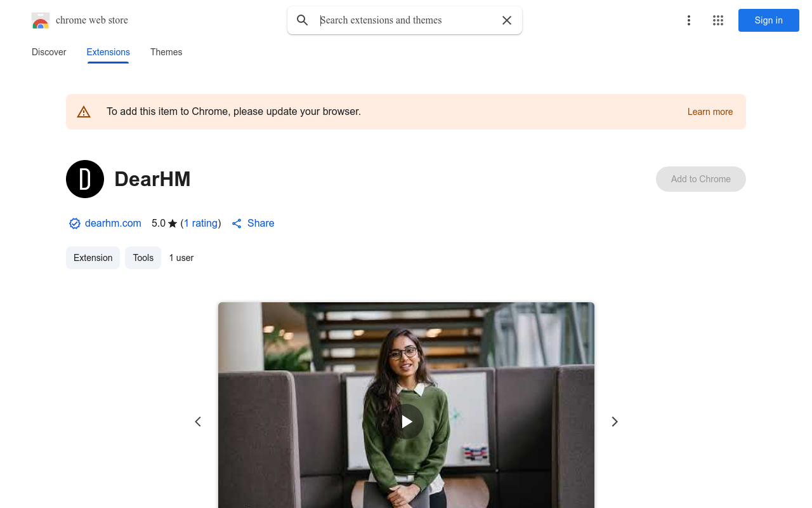Viewport: 812px width, 508px height.
Task: Click the greyed Add to Chrome button
Action: 701,179
